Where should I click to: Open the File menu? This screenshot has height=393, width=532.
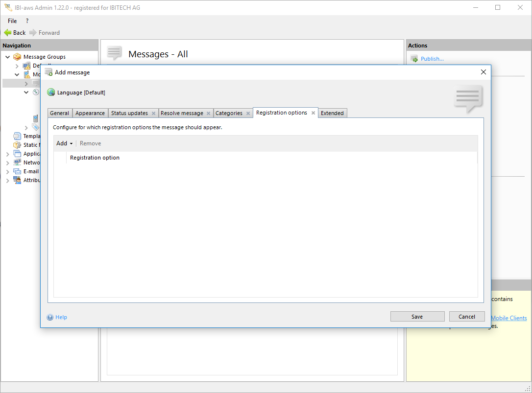(12, 21)
